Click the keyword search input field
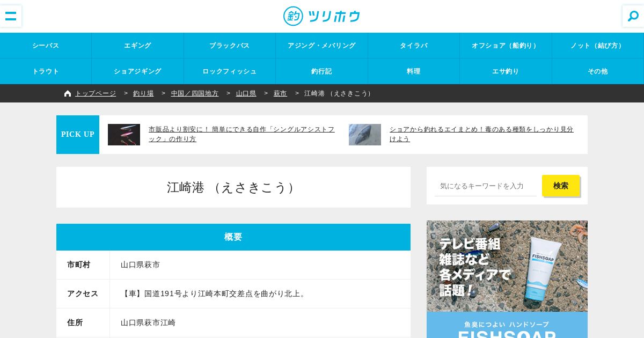 coord(486,186)
